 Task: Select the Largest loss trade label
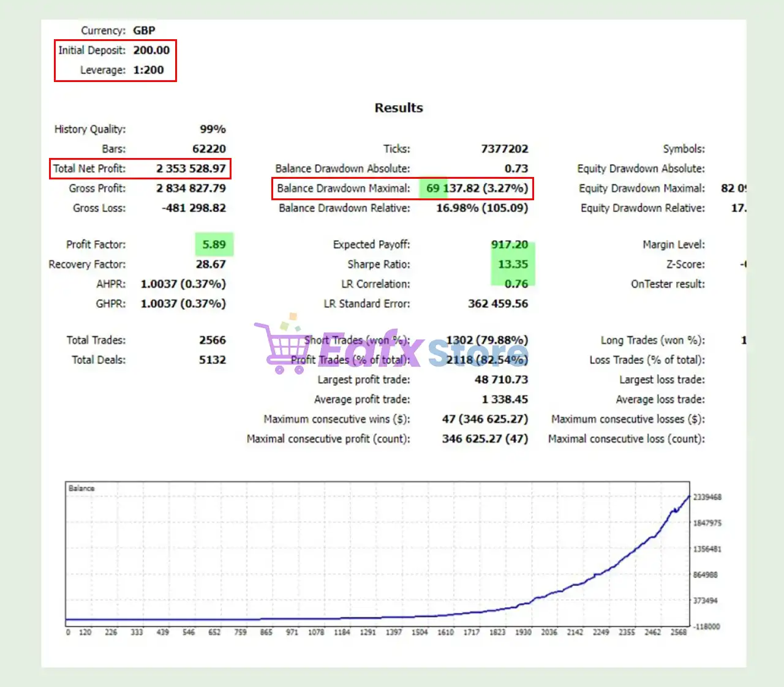point(661,380)
